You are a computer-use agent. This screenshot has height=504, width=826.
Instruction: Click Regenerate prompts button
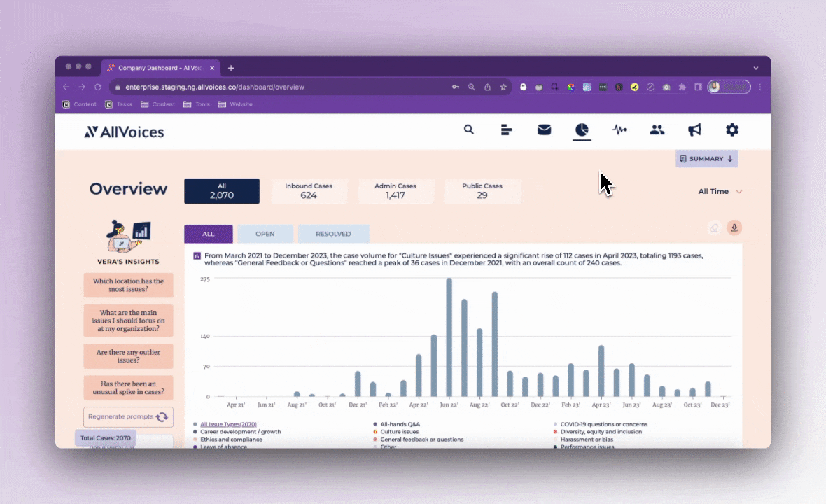click(x=128, y=416)
